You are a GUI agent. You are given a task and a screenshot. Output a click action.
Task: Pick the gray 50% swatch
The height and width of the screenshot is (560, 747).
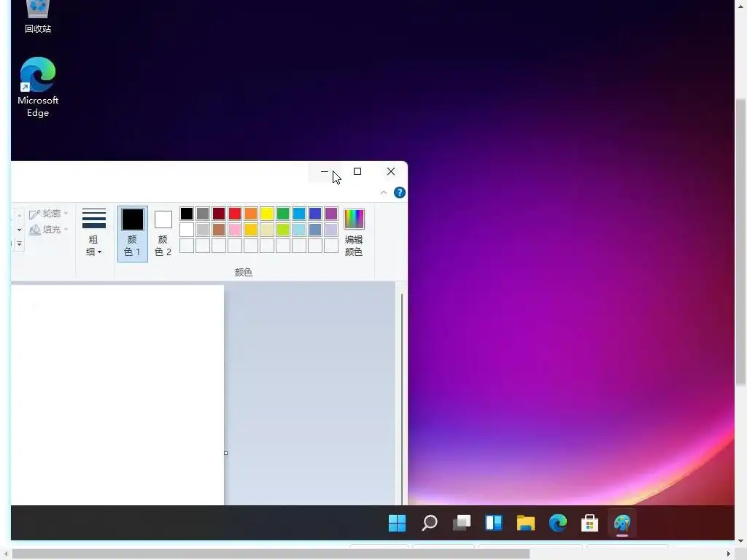point(203,214)
